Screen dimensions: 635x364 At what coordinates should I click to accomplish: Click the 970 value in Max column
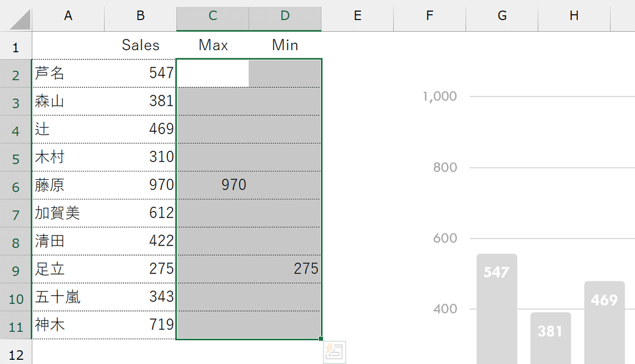click(213, 185)
